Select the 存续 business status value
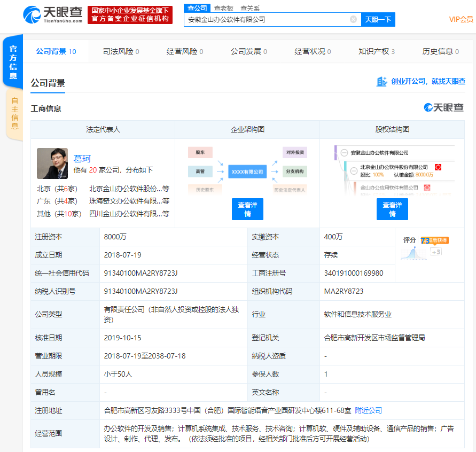Viewport: 476px width, 452px height. pos(331,255)
